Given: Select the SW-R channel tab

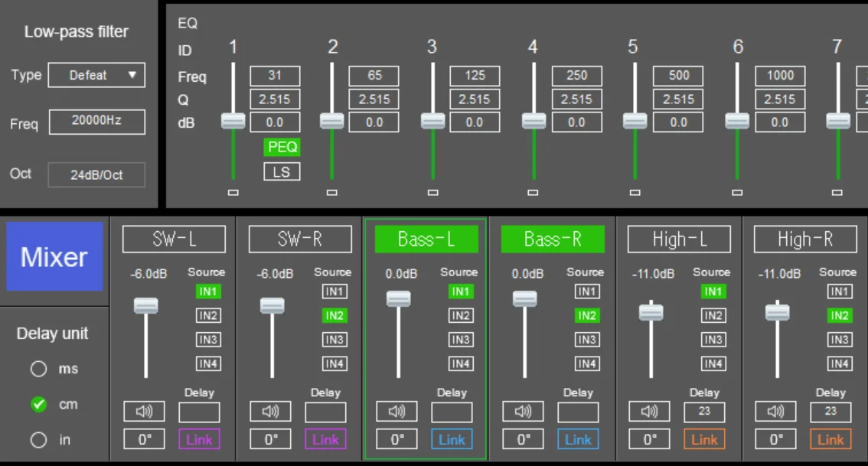Looking at the screenshot, I should 300,240.
